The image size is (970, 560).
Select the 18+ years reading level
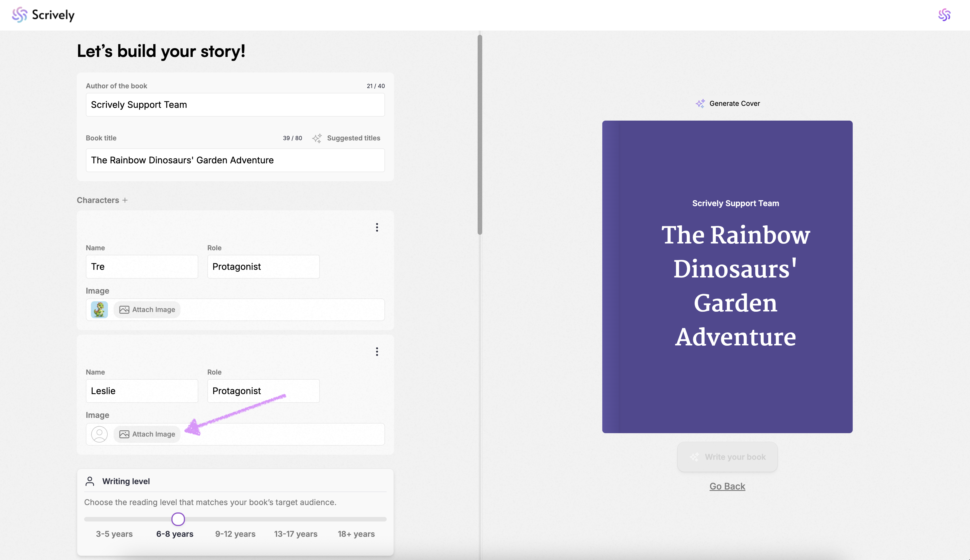pyautogui.click(x=356, y=534)
